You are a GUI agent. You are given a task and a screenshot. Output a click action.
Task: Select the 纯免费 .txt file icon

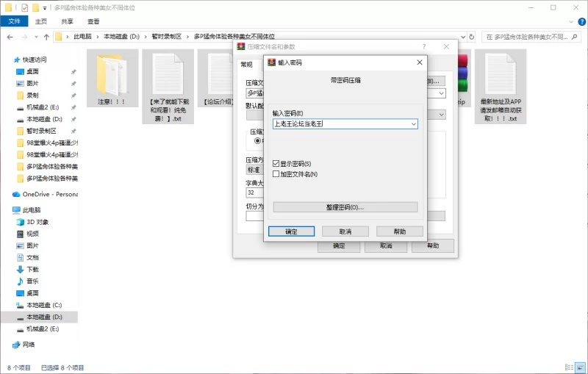pos(168,87)
